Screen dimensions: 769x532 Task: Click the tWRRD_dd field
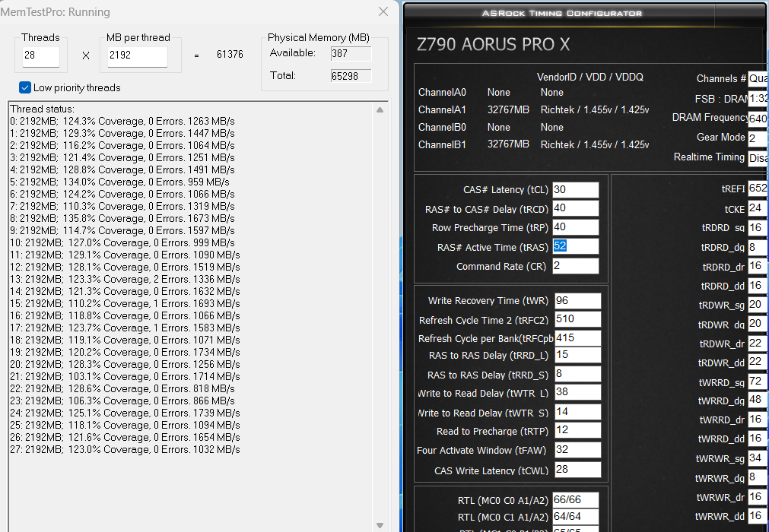point(758,439)
